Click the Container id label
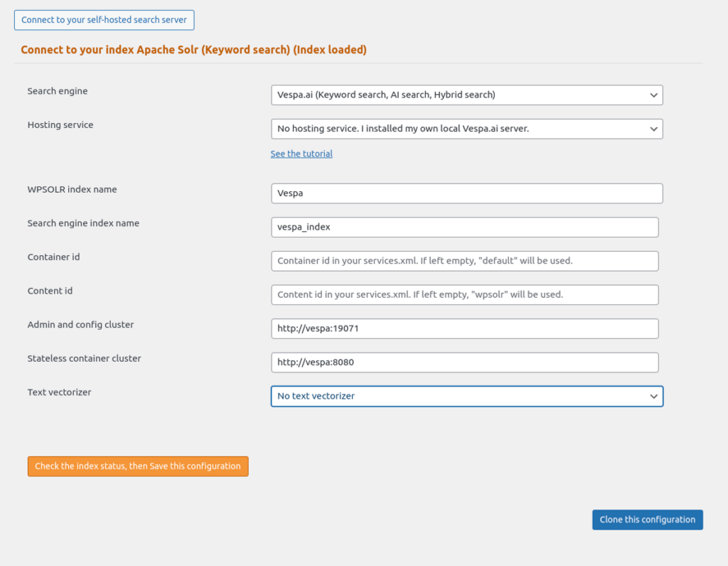728x566 pixels. tap(53, 257)
